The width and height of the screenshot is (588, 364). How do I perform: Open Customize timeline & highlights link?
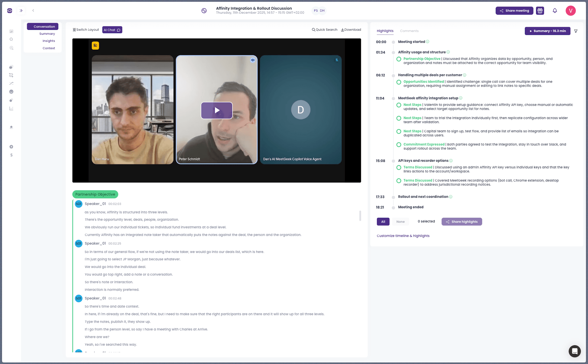coord(403,236)
